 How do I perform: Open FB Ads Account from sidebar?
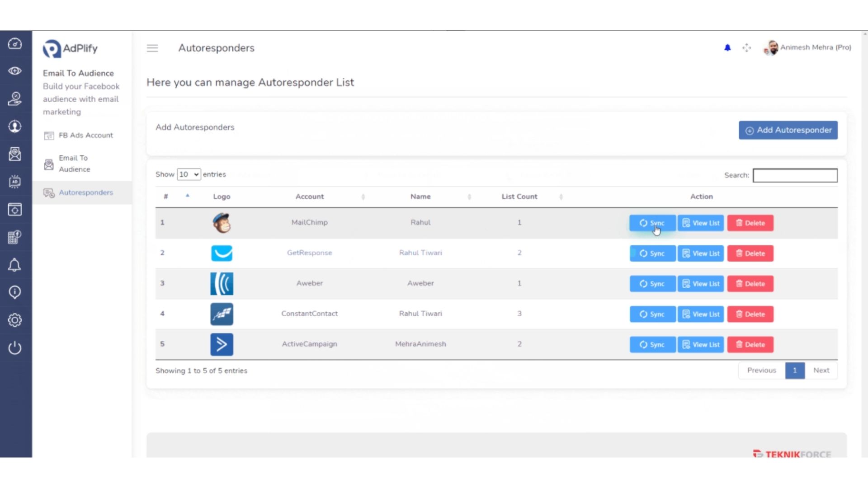85,135
